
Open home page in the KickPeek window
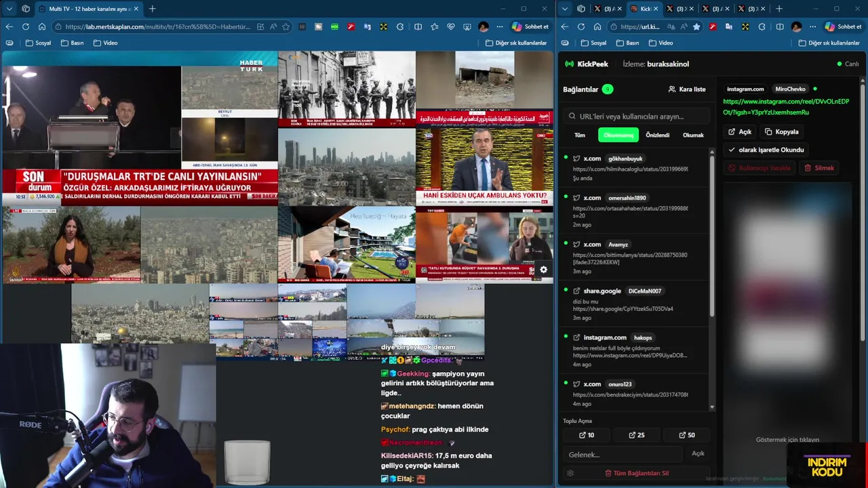click(x=597, y=26)
